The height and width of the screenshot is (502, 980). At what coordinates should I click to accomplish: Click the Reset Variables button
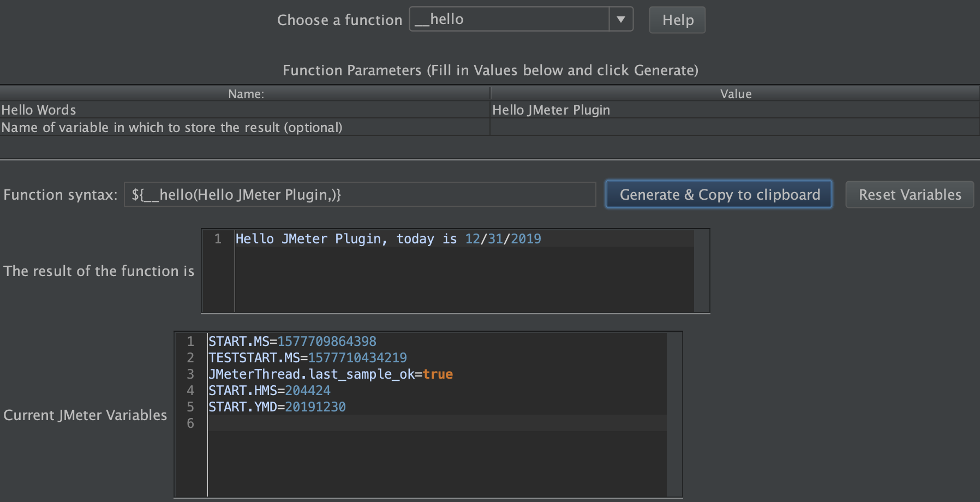pyautogui.click(x=910, y=194)
